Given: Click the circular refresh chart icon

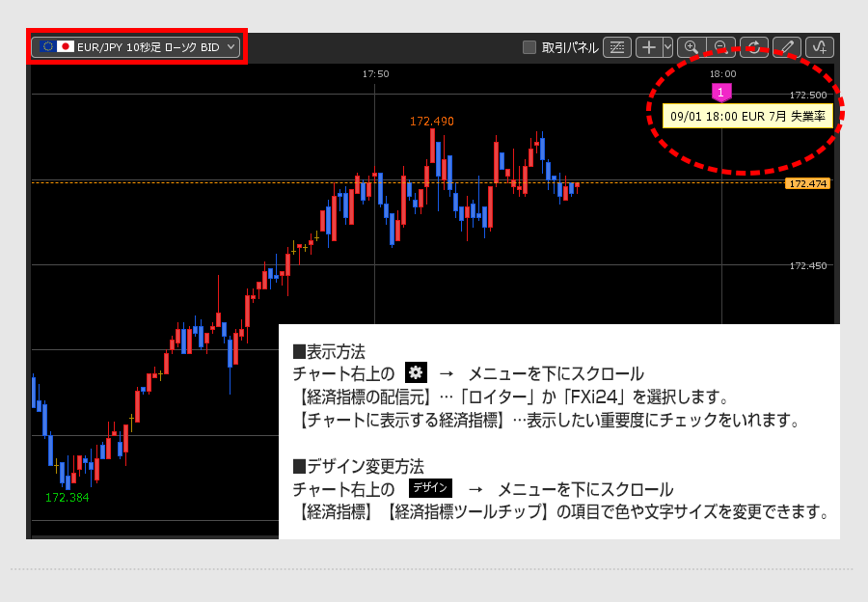Looking at the screenshot, I should (754, 47).
